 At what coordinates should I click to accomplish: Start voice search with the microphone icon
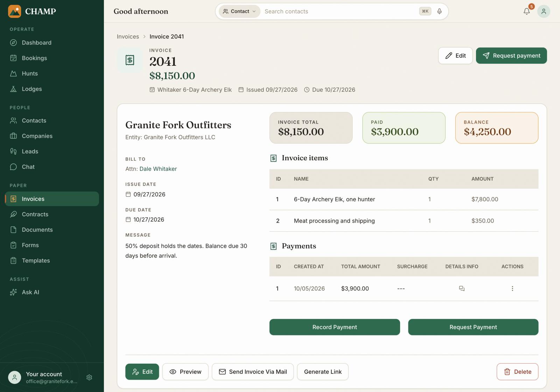click(x=439, y=11)
